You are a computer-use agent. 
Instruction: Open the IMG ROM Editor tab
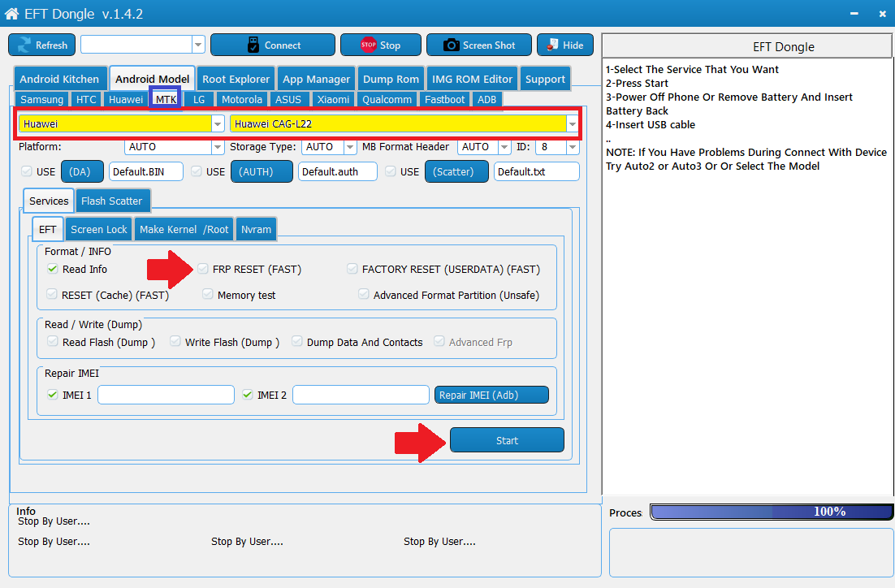472,79
